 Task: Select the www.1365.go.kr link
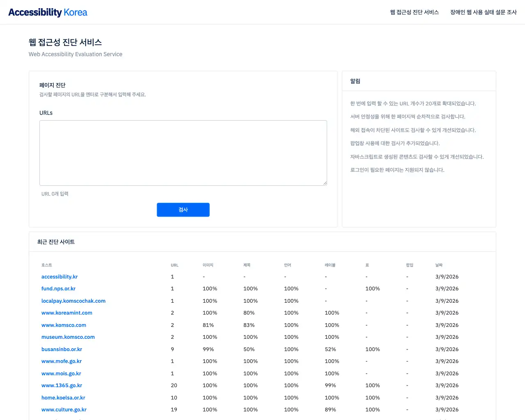coord(62,386)
